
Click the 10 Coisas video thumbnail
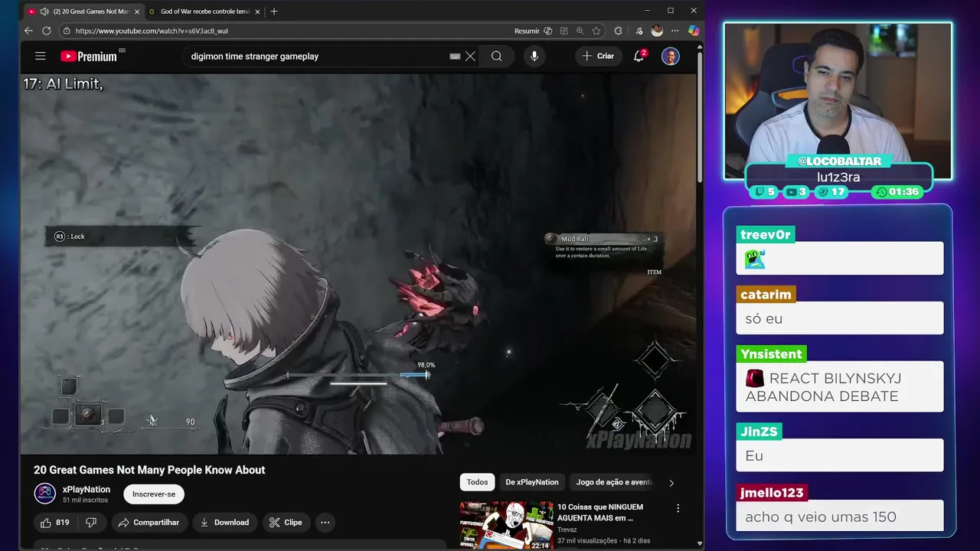pyautogui.click(x=506, y=525)
